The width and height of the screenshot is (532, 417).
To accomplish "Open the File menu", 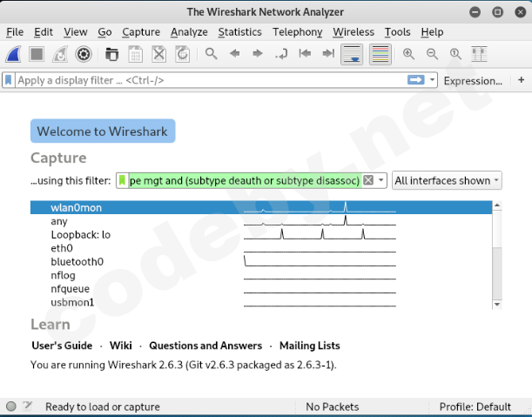I will point(15,32).
